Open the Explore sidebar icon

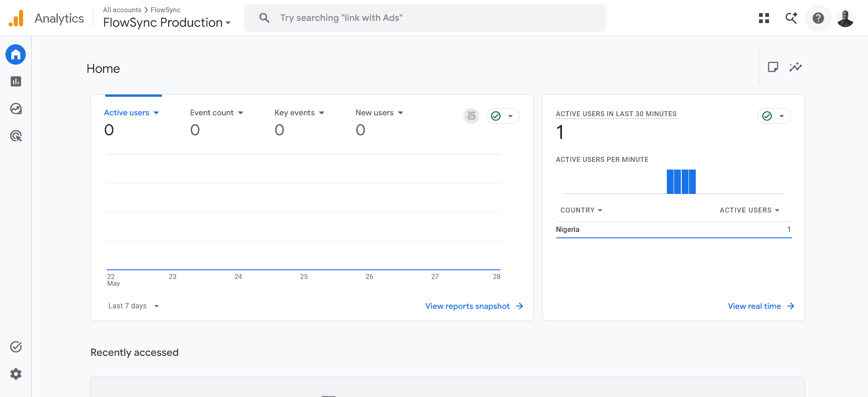tap(16, 109)
